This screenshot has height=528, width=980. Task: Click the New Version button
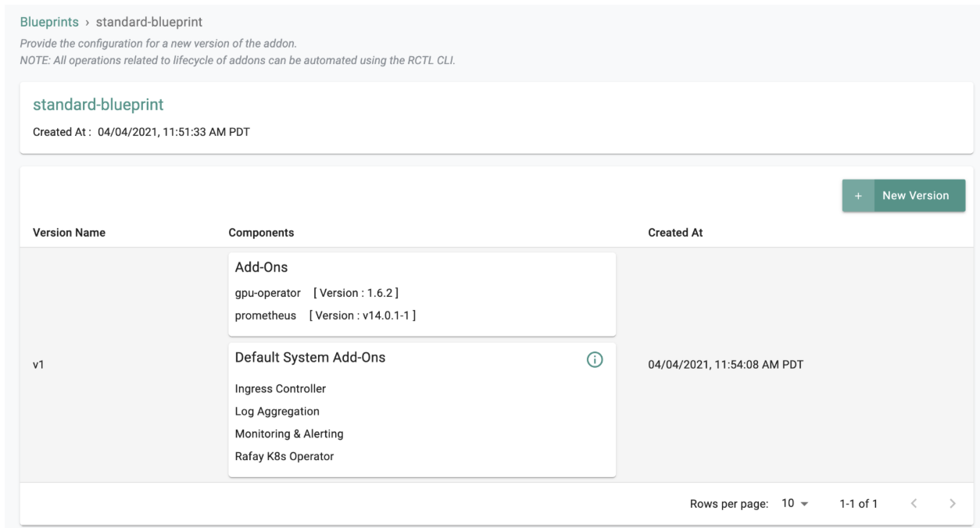[903, 196]
